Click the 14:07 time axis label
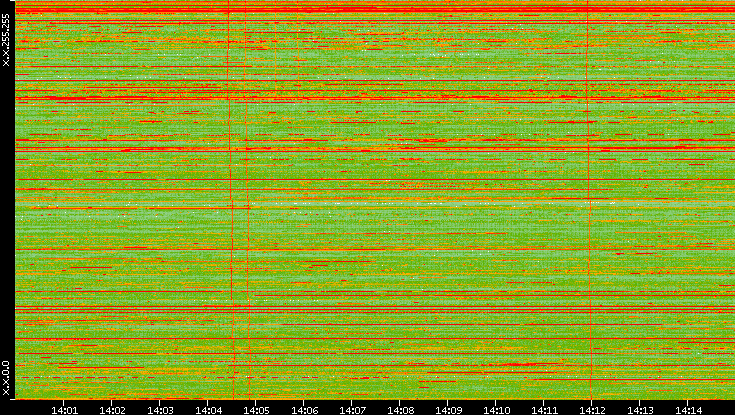The image size is (735, 415). point(352,410)
